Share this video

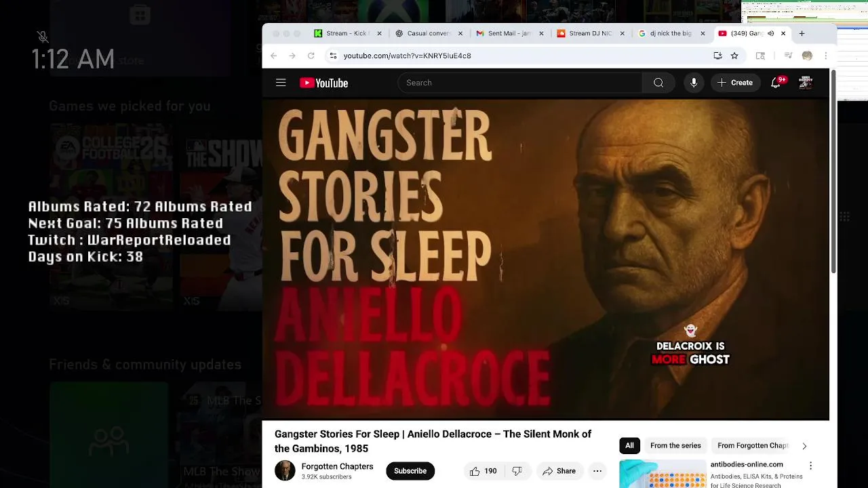coord(559,471)
